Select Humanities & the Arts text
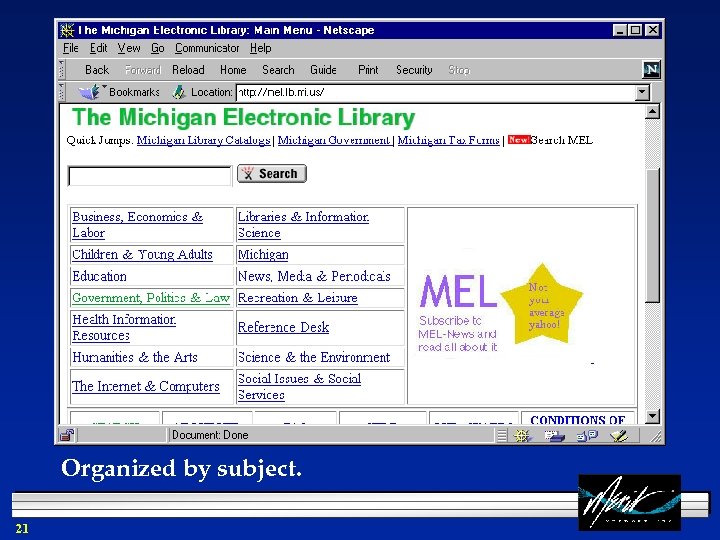 tap(135, 357)
